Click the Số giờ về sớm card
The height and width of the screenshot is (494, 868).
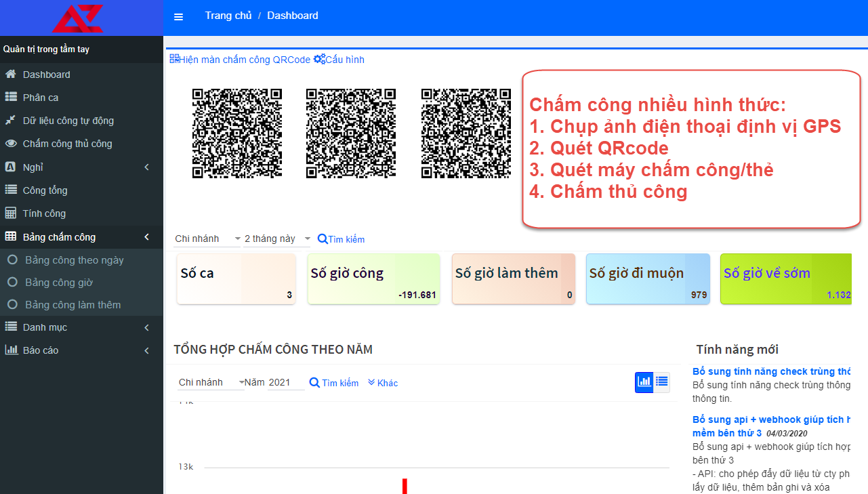[x=785, y=279]
